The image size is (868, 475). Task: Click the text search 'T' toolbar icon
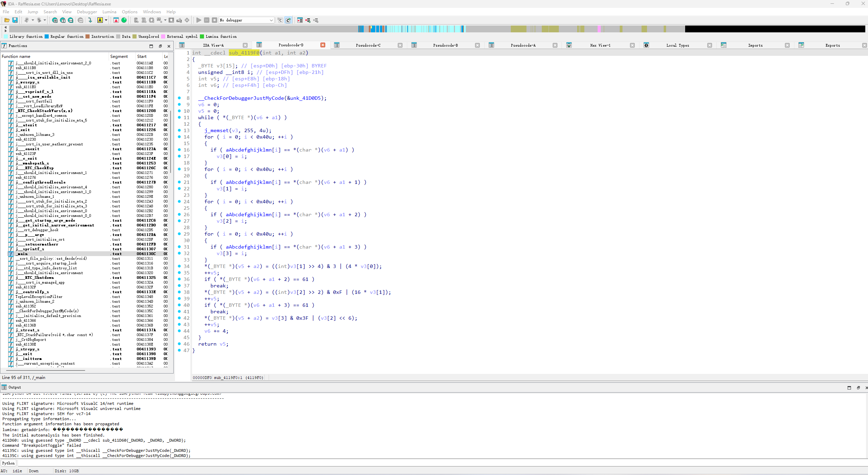coord(63,20)
